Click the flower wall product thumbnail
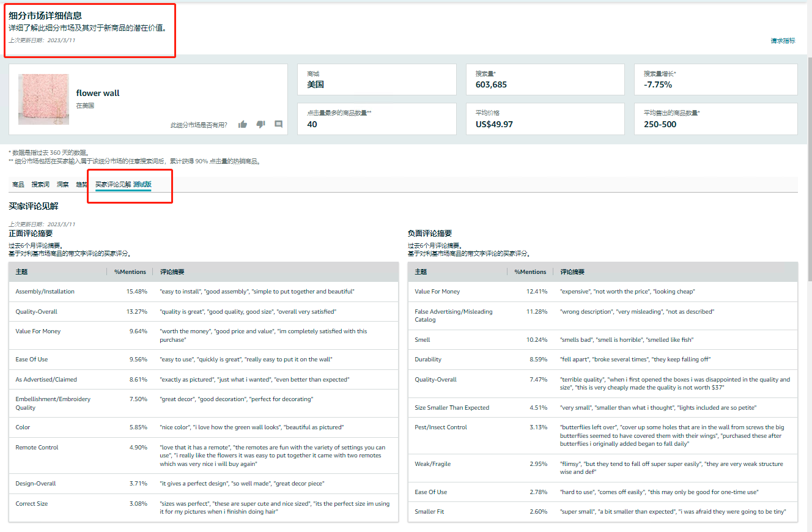Screen dimensions: 812x532 coord(43,99)
